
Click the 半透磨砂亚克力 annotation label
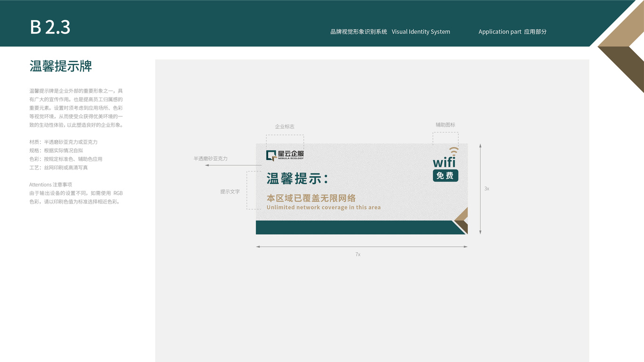pos(210,158)
